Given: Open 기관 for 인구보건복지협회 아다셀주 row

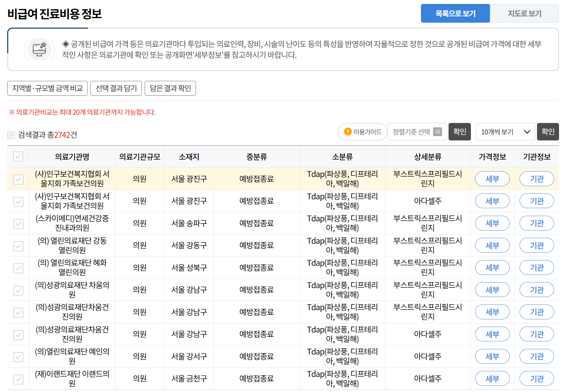Looking at the screenshot, I should [537, 201].
